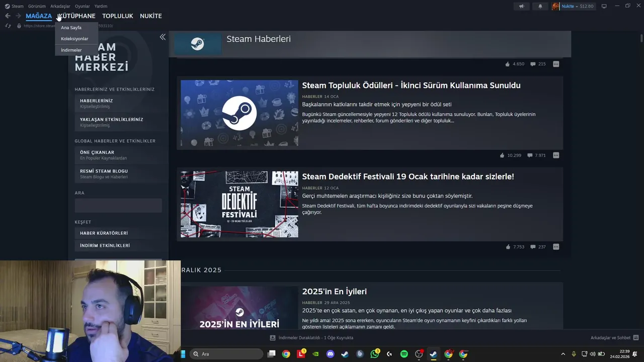
Task: Collapse the news hub sidebar
Action: pos(163,37)
